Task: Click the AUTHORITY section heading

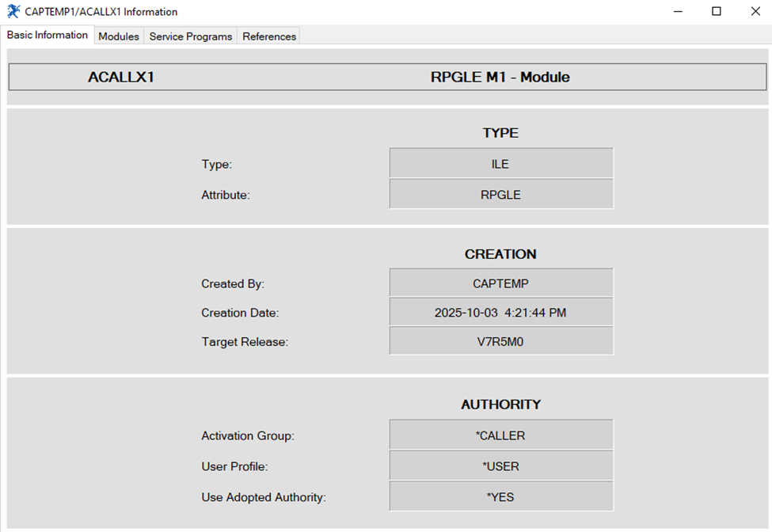Action: click(500, 405)
